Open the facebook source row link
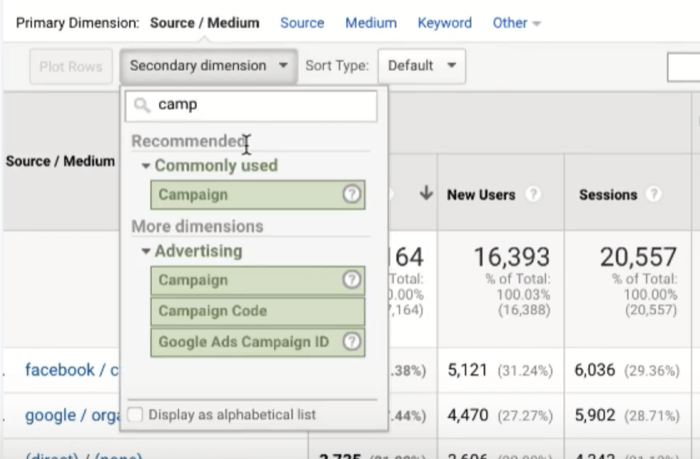700x459 pixels. click(71, 370)
